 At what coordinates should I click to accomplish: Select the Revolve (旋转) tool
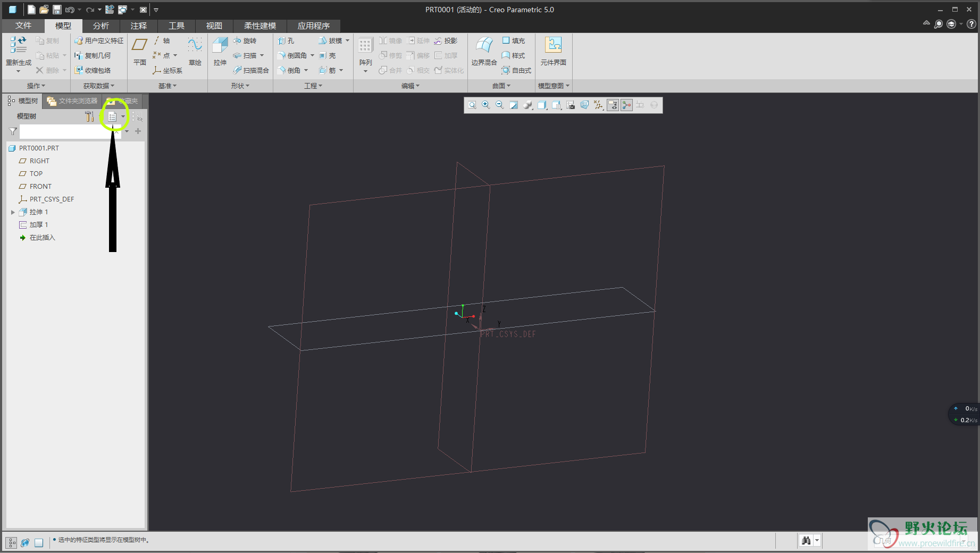pos(245,40)
